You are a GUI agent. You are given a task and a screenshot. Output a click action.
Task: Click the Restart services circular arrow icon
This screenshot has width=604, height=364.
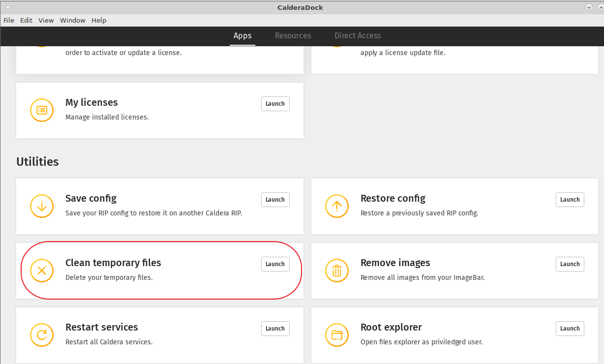pyautogui.click(x=42, y=335)
